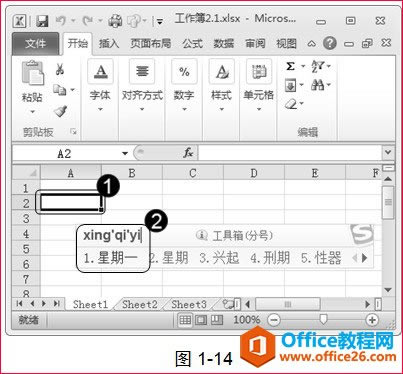Click the Save icon in quick access toolbar
This screenshot has width=403, height=374.
point(42,21)
